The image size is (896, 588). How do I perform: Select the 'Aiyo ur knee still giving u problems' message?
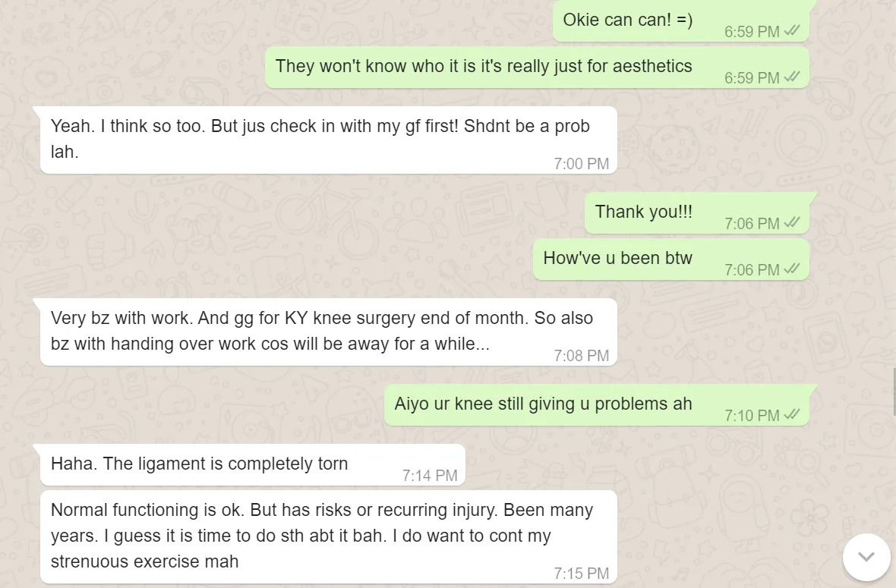(x=597, y=404)
